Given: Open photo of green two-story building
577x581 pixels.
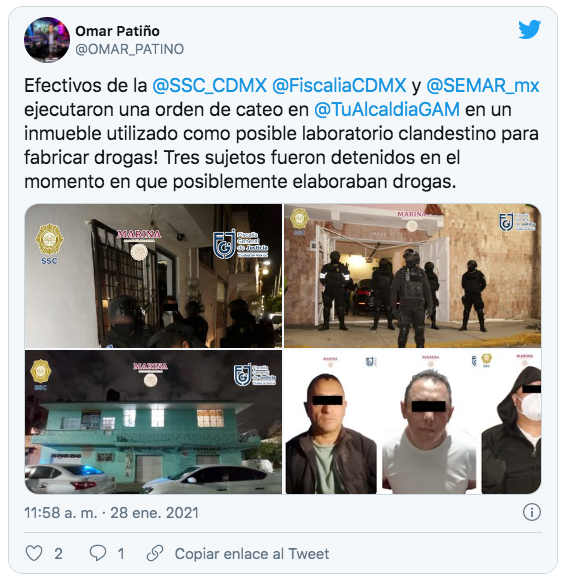Looking at the screenshot, I should click(153, 422).
